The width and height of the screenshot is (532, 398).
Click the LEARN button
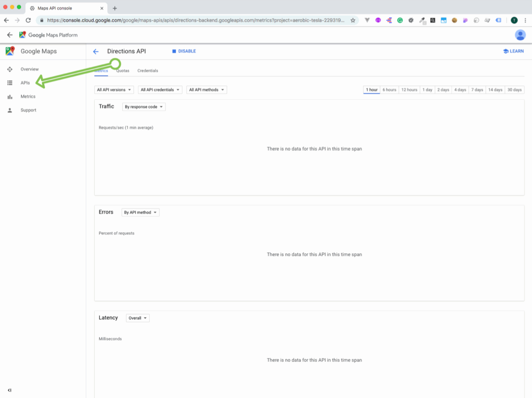(x=513, y=51)
